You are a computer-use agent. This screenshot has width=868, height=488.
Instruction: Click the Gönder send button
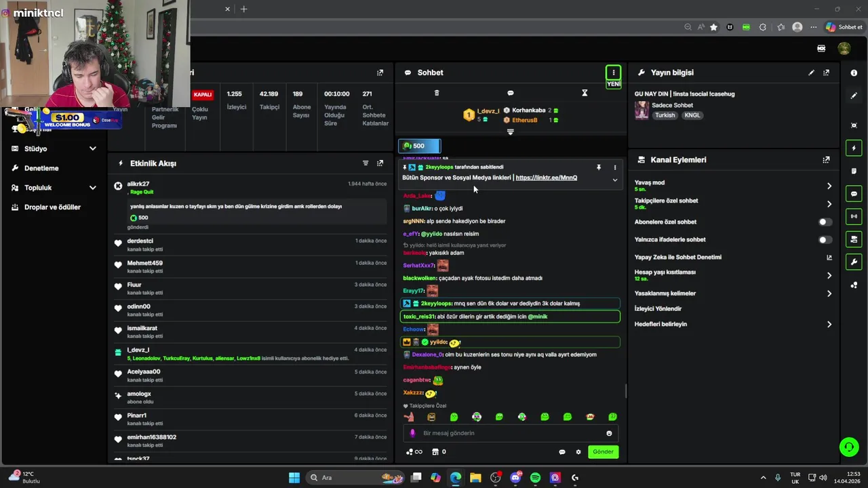pyautogui.click(x=603, y=452)
